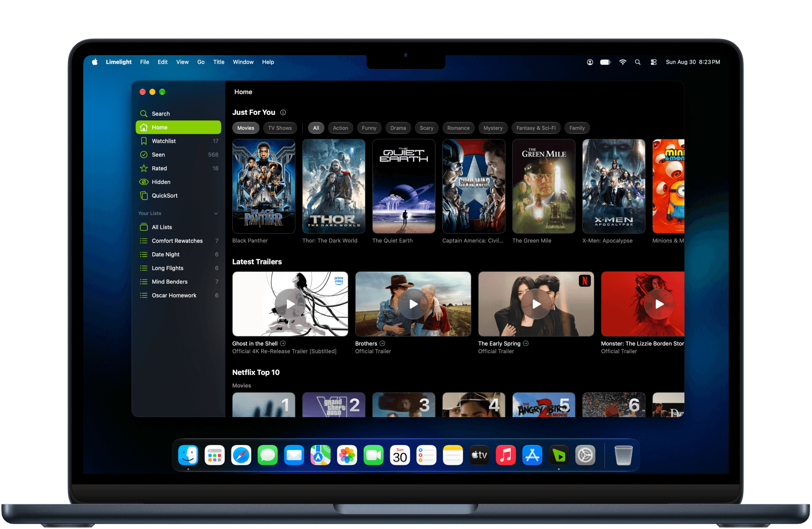Open the Seen list
The width and height of the screenshot is (812, 529).
click(x=178, y=155)
